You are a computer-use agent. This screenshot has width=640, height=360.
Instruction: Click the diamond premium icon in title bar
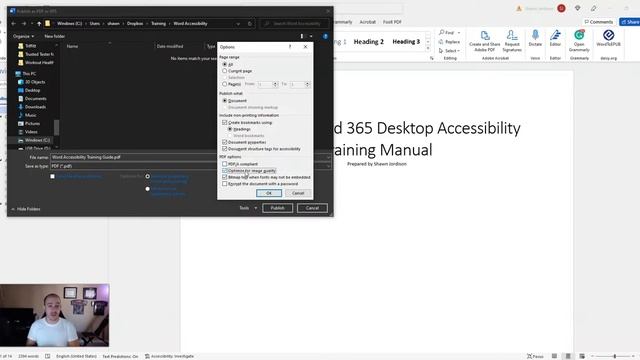click(578, 8)
